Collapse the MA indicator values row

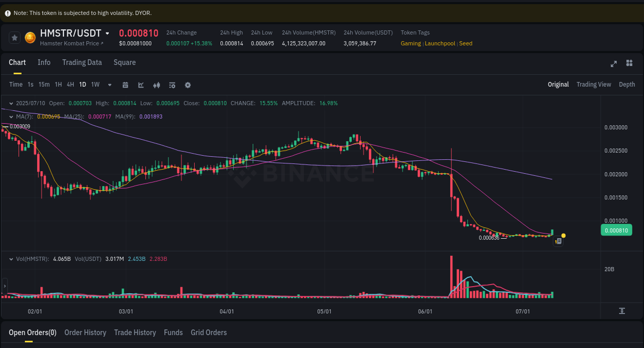pyautogui.click(x=11, y=117)
